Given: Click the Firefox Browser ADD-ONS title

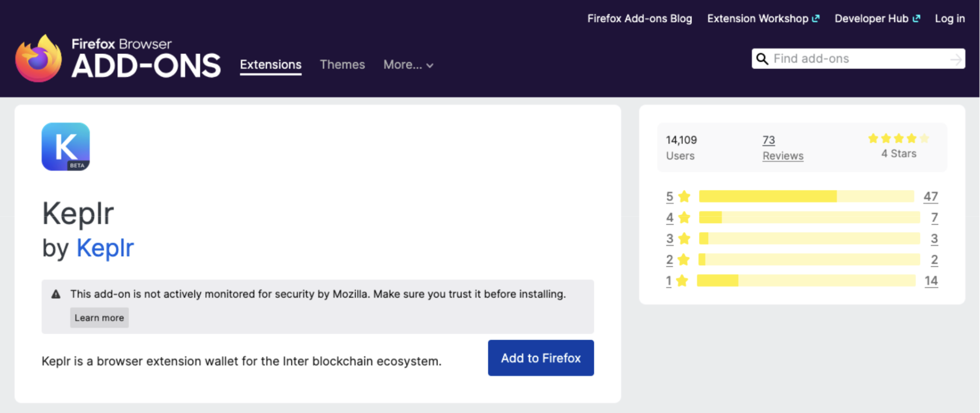Looking at the screenshot, I should (x=146, y=59).
